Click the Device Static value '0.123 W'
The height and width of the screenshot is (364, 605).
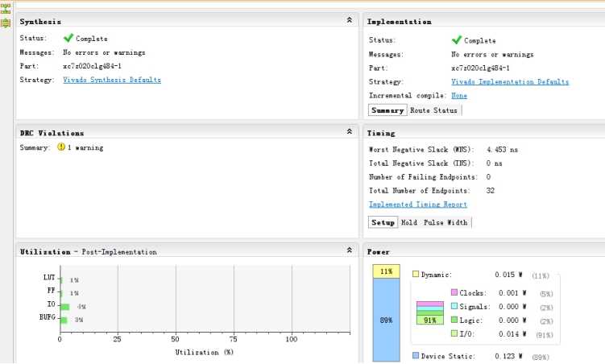click(508, 355)
